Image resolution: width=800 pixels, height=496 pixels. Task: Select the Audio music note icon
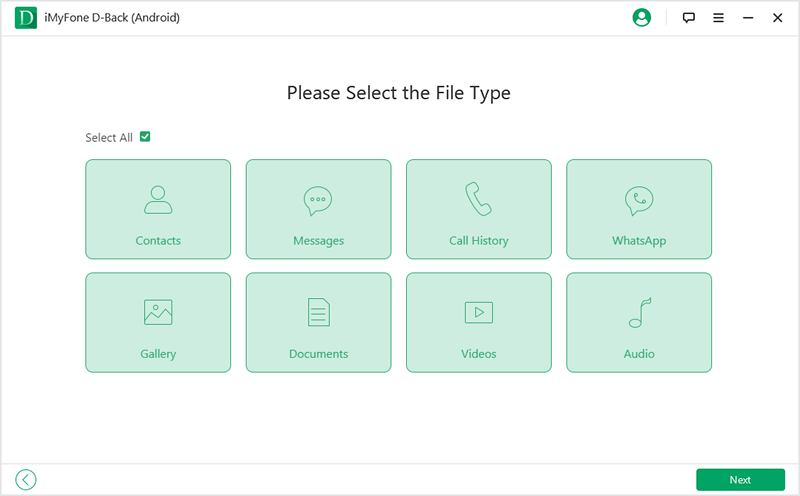639,313
